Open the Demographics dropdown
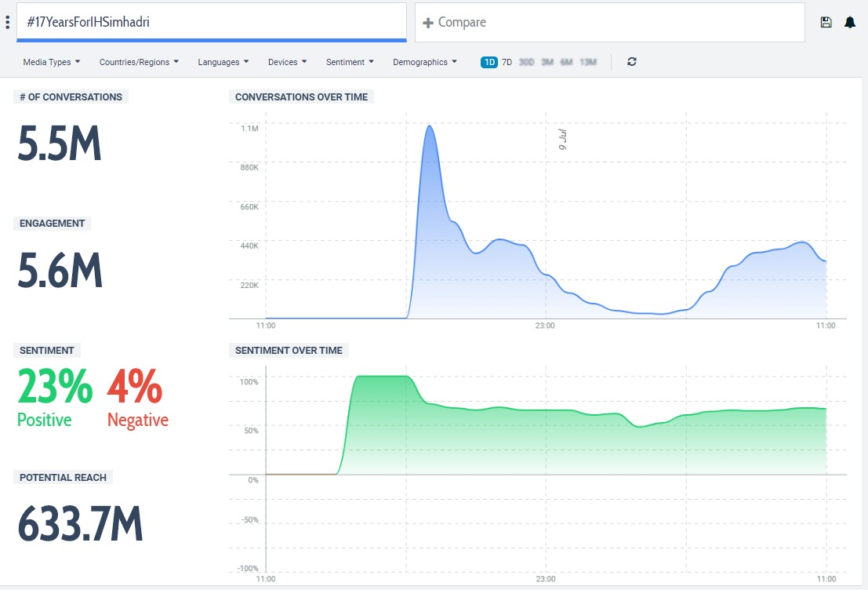The image size is (868, 590). coord(425,62)
